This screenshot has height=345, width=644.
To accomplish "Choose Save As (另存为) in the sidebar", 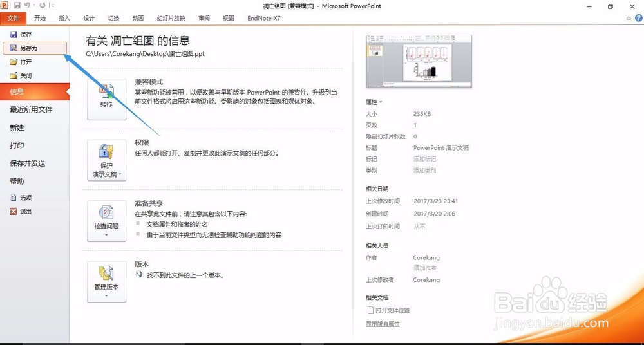I will 35,48.
